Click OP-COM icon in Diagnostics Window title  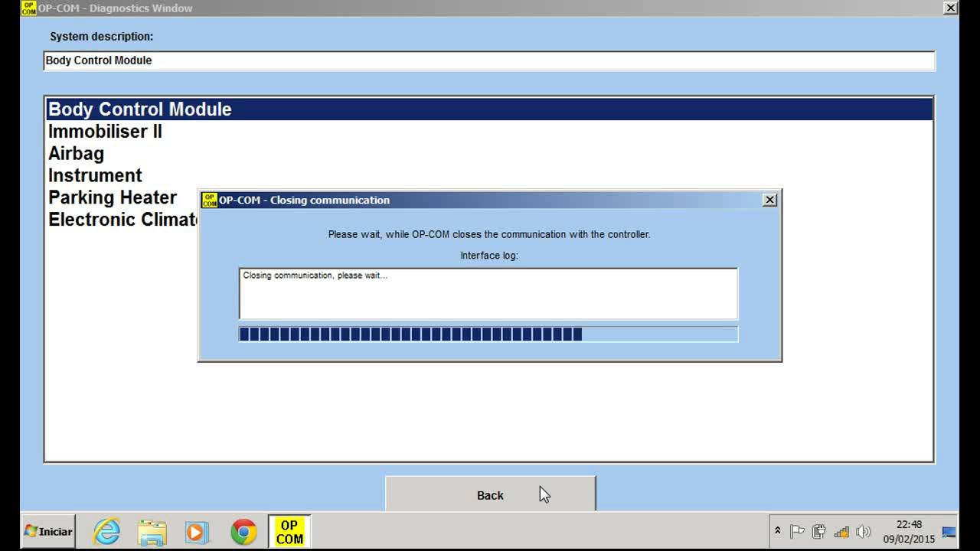pyautogui.click(x=29, y=8)
